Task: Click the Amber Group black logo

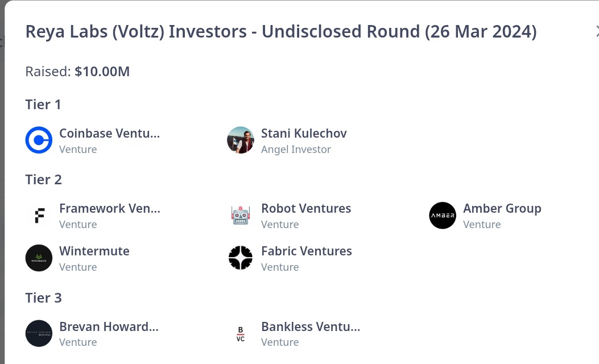Action: 443,216
